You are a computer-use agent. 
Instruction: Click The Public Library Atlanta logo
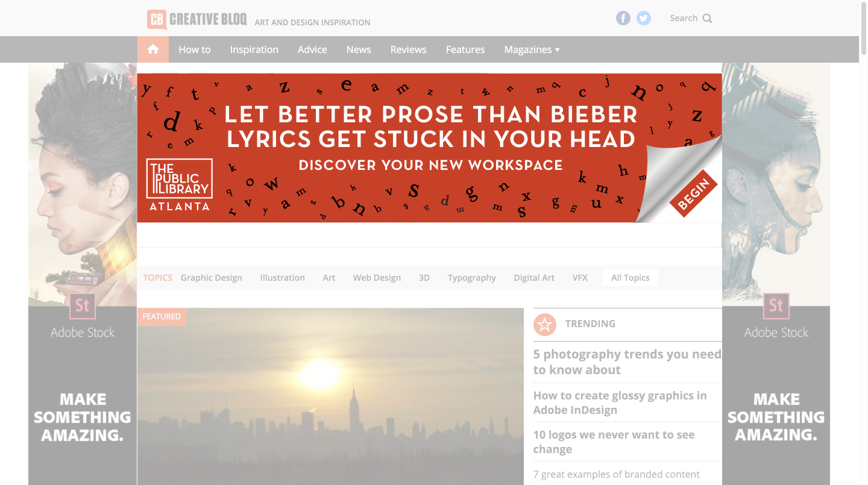click(180, 184)
